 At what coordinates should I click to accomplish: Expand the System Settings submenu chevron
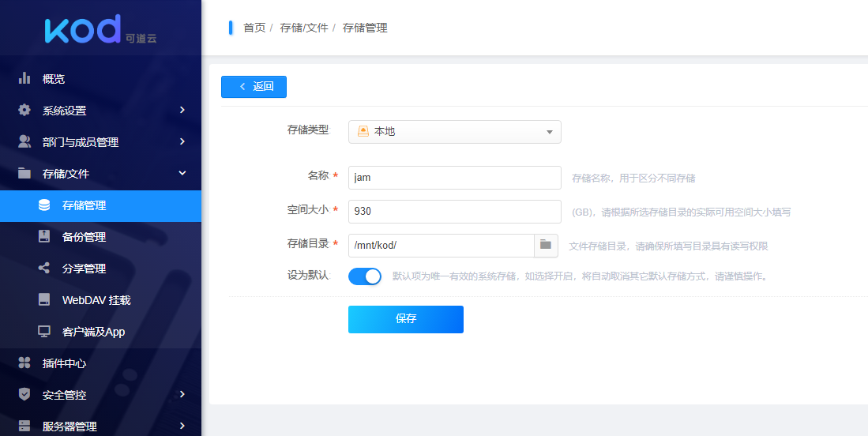[x=182, y=111]
